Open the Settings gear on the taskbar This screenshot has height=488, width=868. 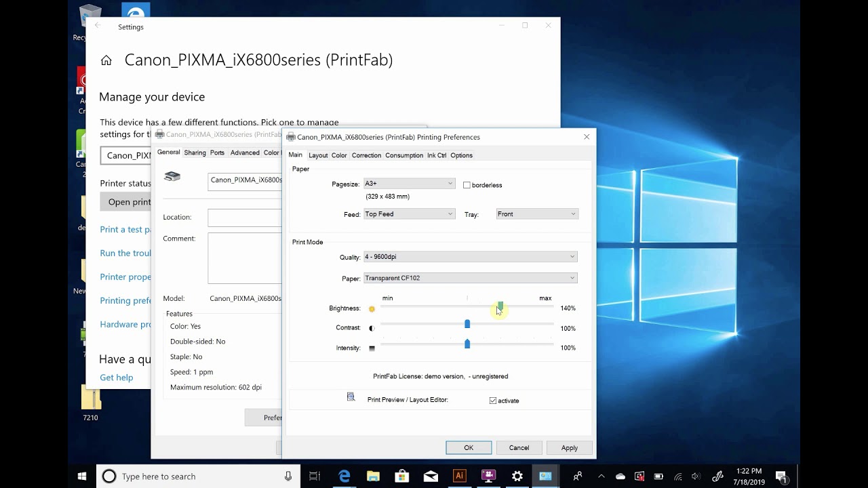click(x=517, y=476)
